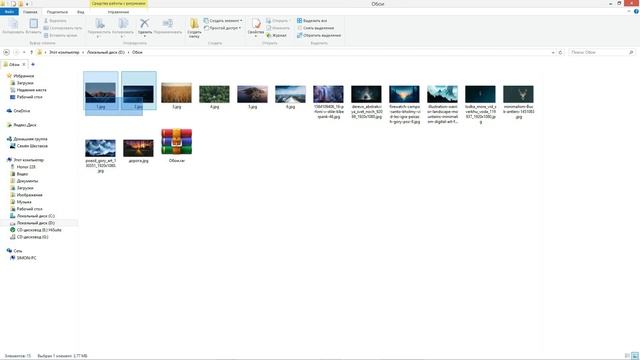Open the New item (Создать элемент) dropdown
The image size is (640, 360).
(223, 20)
